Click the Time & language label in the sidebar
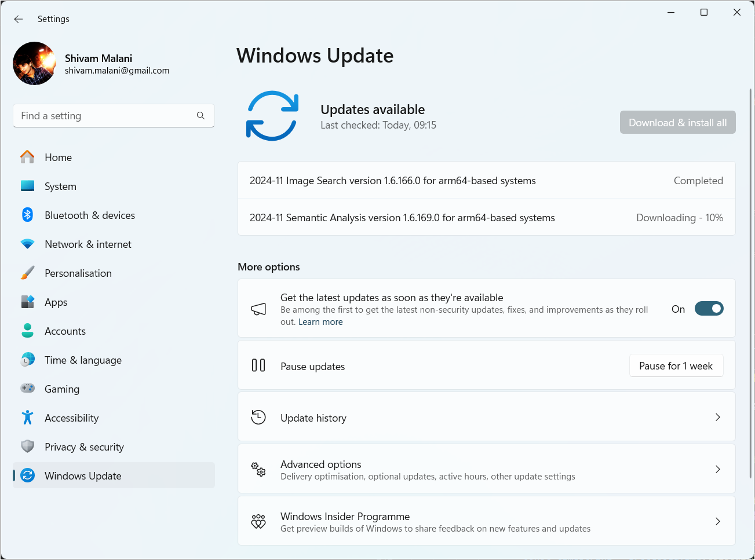The width and height of the screenshot is (755, 560). tap(83, 360)
